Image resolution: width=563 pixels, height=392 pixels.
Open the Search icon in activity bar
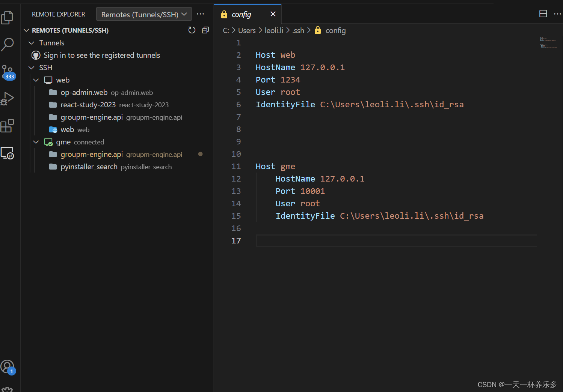pyautogui.click(x=8, y=44)
